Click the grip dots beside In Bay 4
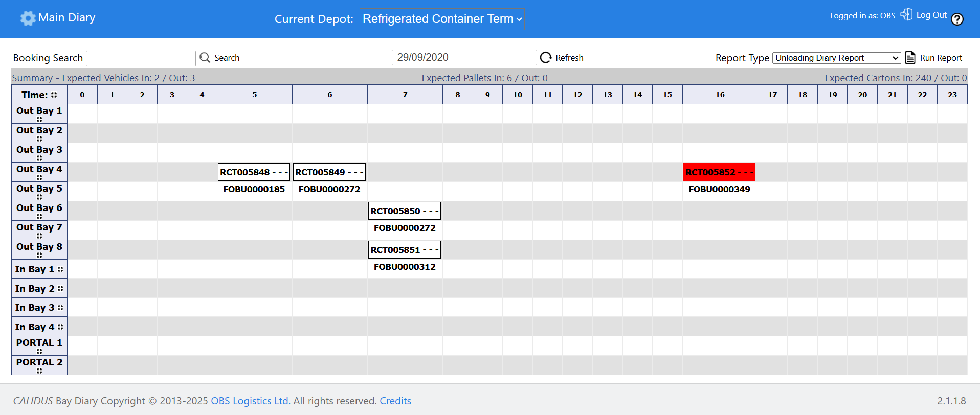Image resolution: width=980 pixels, height=415 pixels. click(x=60, y=327)
